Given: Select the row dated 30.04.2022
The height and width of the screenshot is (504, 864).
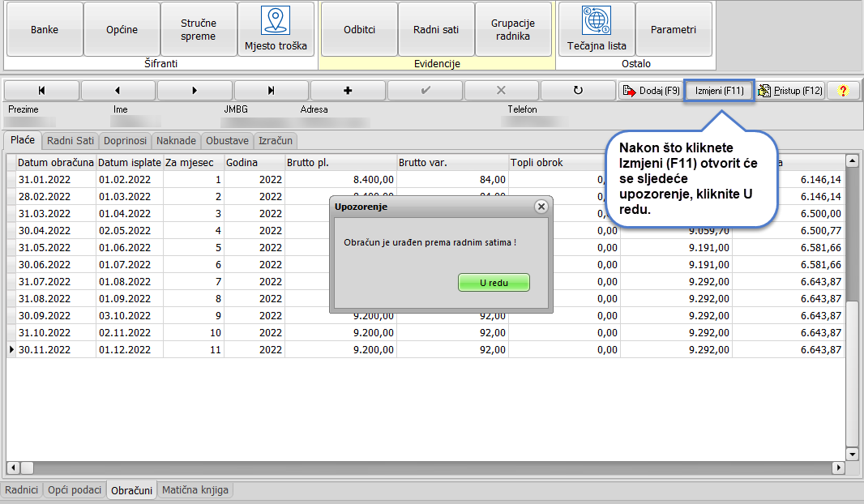Looking at the screenshot, I should (x=426, y=231).
